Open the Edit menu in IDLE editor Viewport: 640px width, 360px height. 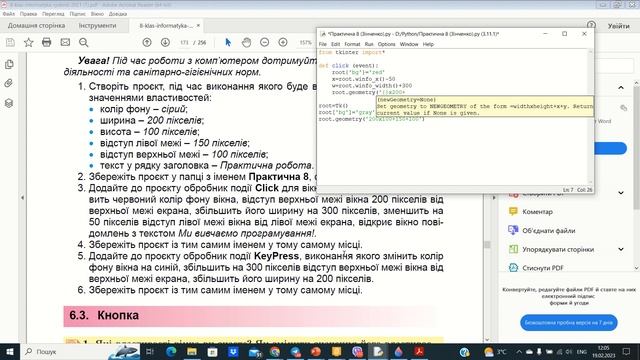pyautogui.click(x=336, y=44)
